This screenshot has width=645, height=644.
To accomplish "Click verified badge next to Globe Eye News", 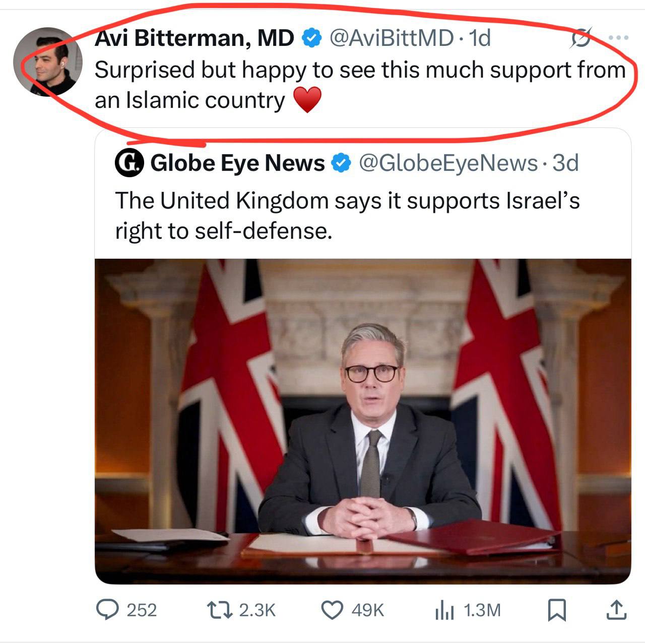I will (341, 163).
